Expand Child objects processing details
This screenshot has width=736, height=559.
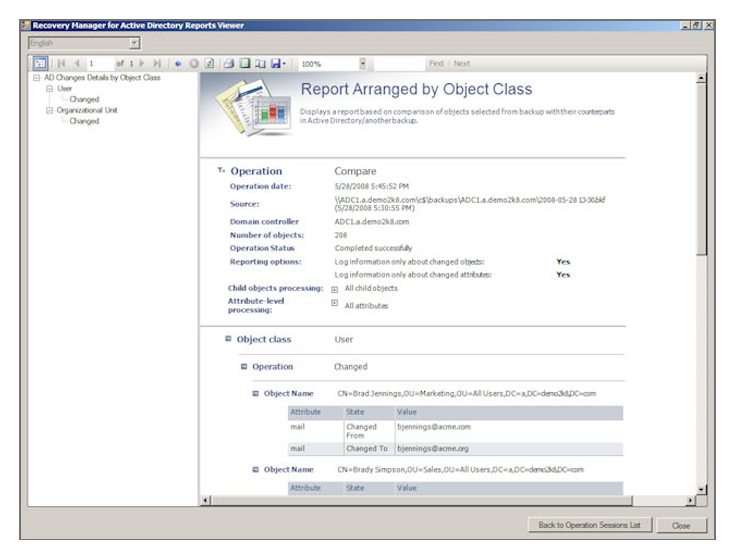coord(334,290)
